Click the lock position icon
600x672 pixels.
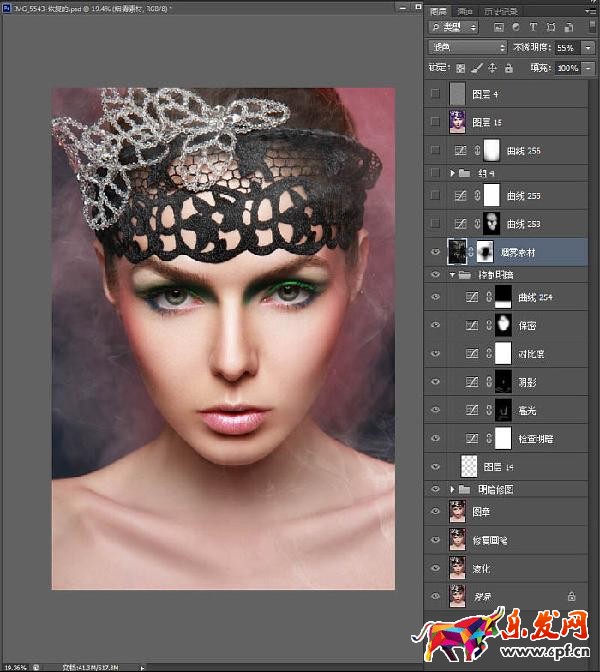(493, 68)
